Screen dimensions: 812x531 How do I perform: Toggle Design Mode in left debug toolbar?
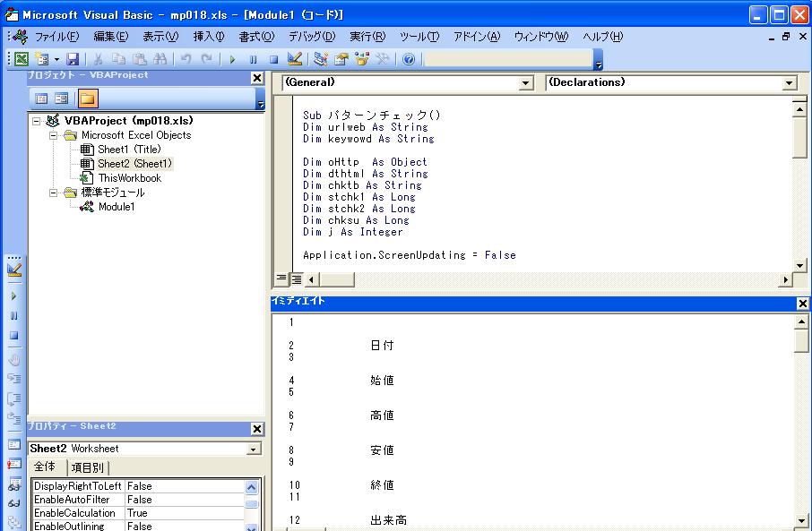click(14, 270)
